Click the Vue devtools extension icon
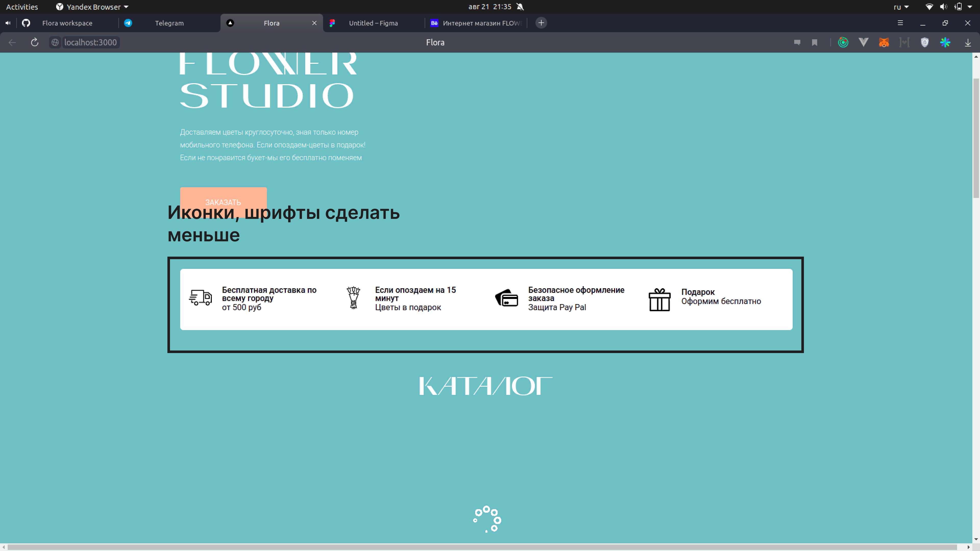980x551 pixels. [x=863, y=42]
